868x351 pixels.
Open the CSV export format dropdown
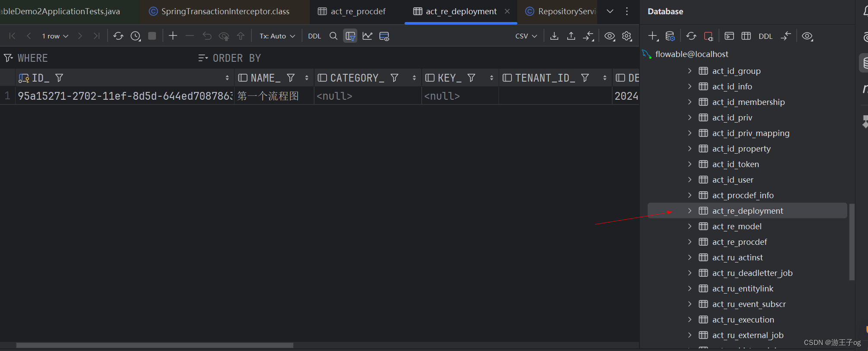point(526,36)
